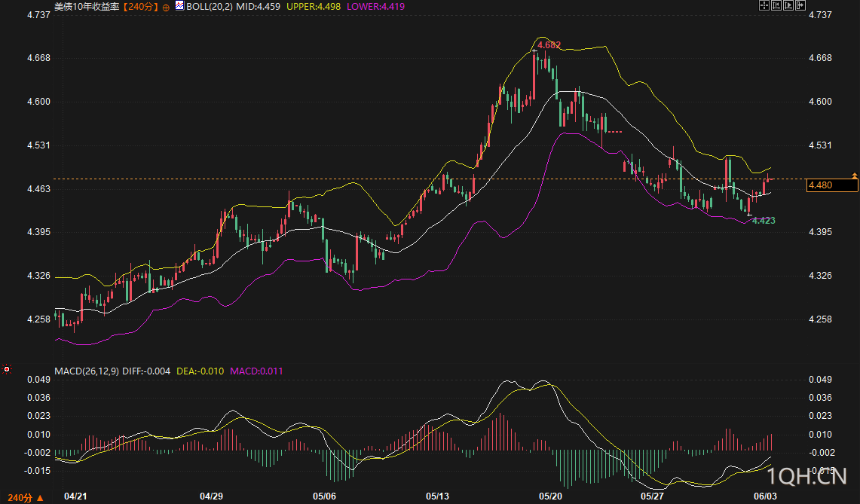
Task: Click the expand-panel arrow icon at top right
Action: [800, 5]
